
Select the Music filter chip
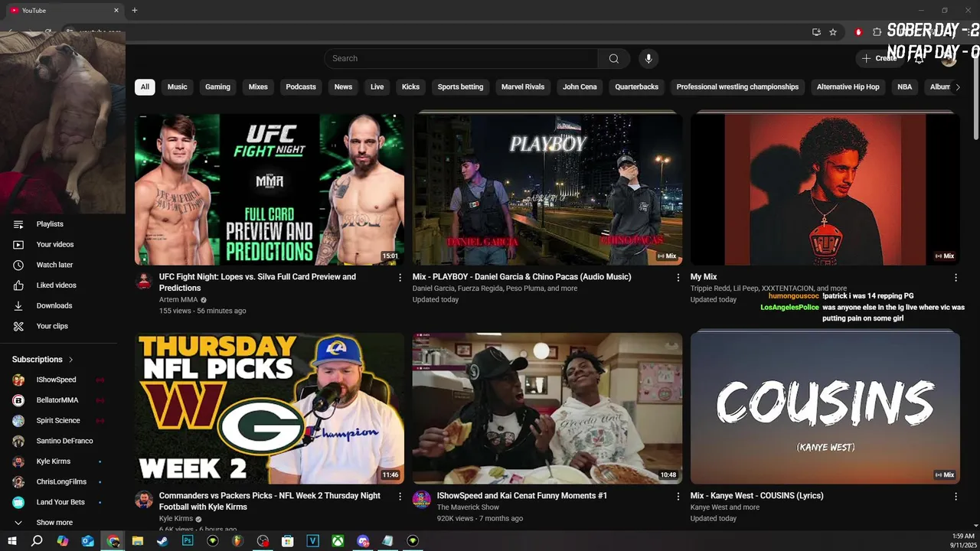(x=178, y=87)
